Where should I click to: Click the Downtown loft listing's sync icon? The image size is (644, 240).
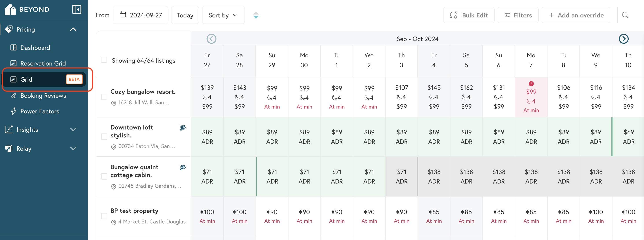pyautogui.click(x=182, y=128)
